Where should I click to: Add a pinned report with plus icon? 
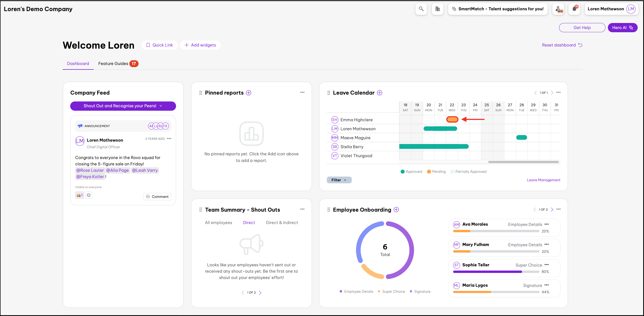coord(249,93)
